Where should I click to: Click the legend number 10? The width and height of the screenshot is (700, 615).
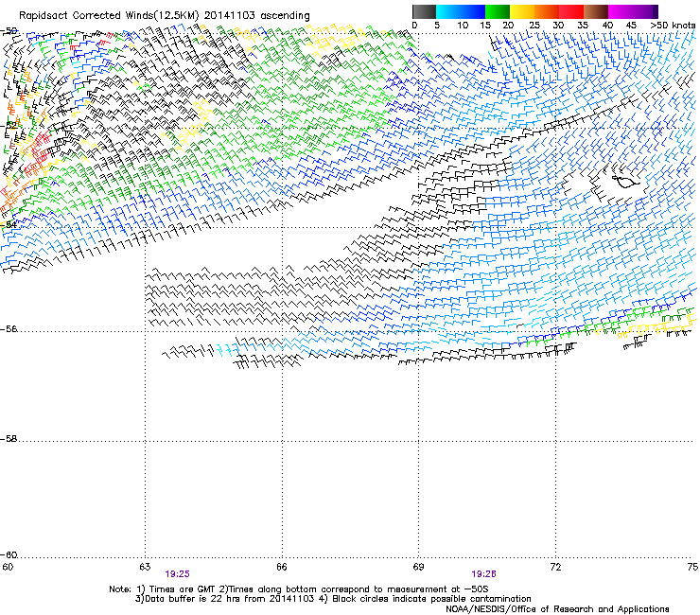pos(463,26)
